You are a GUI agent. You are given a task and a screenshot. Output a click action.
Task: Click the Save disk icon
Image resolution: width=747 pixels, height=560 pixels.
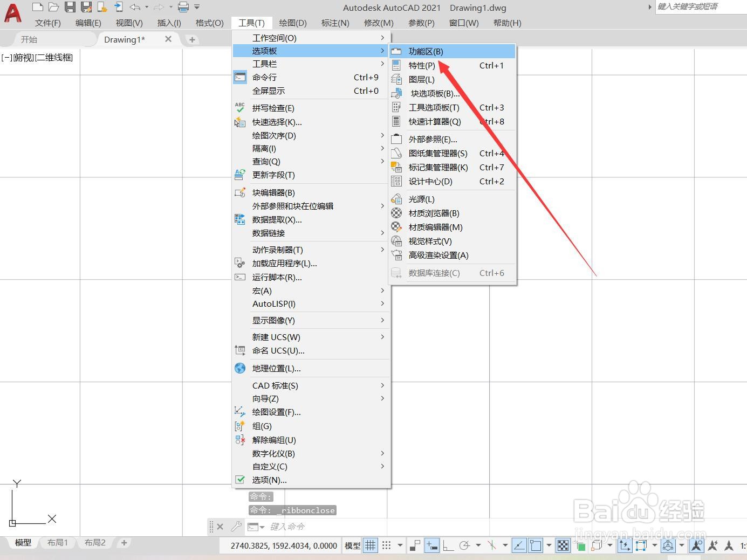tap(70, 7)
